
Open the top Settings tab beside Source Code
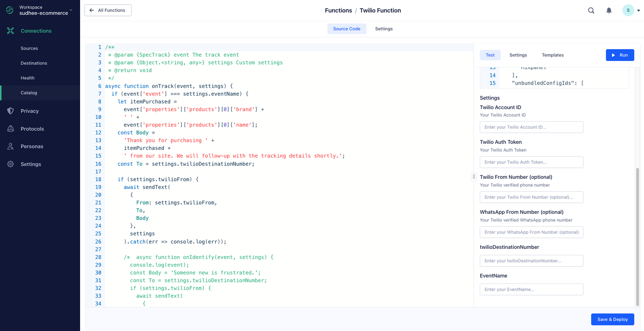[x=384, y=29]
